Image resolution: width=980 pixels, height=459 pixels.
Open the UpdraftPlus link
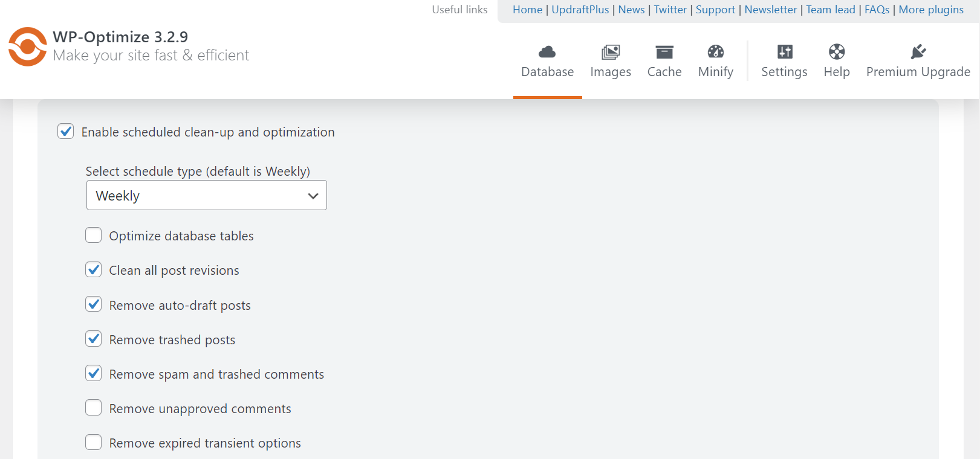click(x=580, y=10)
